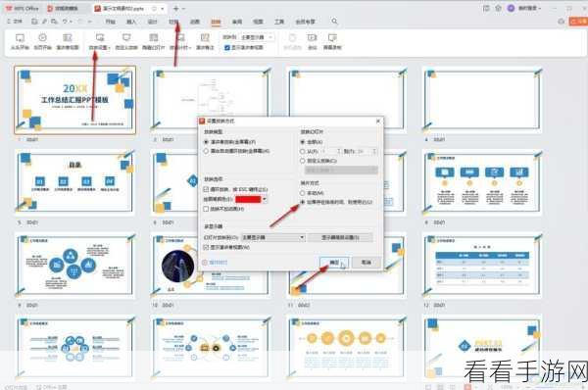Click the red pen color swatch
The height and width of the screenshot is (390, 588).
[x=248, y=200]
